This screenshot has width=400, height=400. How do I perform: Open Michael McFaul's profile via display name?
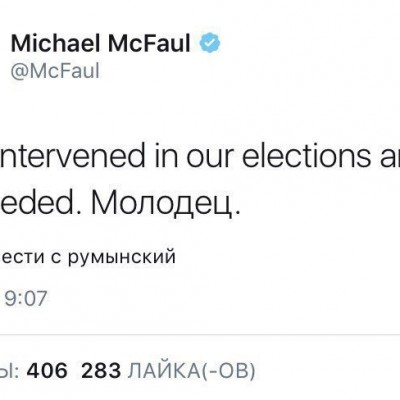coord(101,43)
